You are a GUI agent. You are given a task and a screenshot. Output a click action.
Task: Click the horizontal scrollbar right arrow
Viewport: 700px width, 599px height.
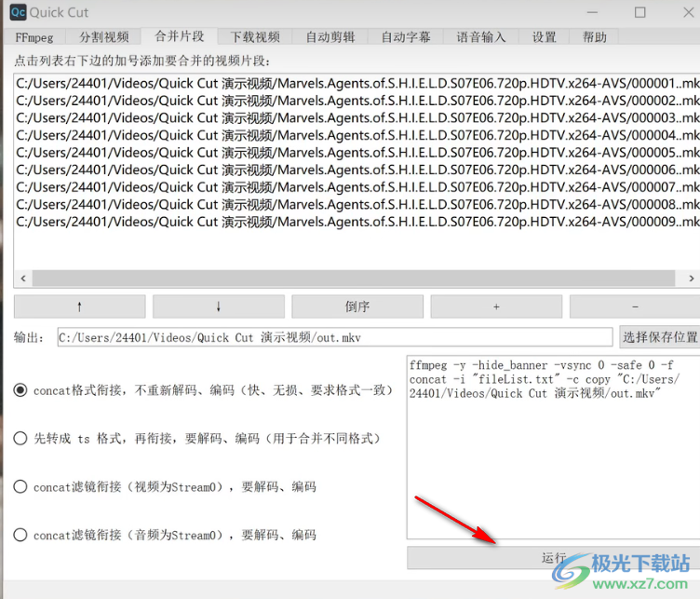pyautogui.click(x=691, y=279)
